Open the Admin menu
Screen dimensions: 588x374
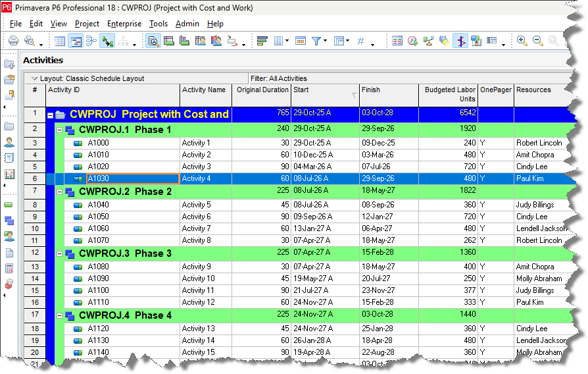click(187, 24)
